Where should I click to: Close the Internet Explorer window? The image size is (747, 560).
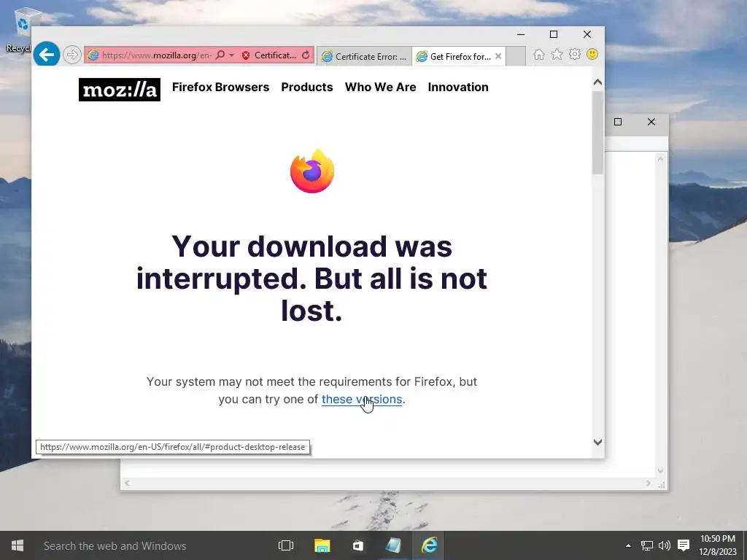[x=587, y=34]
